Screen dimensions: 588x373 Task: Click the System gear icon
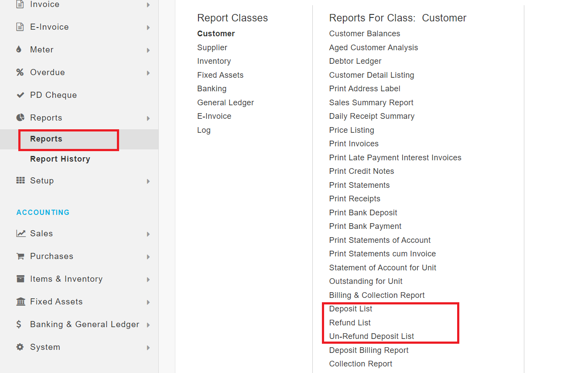pos(20,347)
